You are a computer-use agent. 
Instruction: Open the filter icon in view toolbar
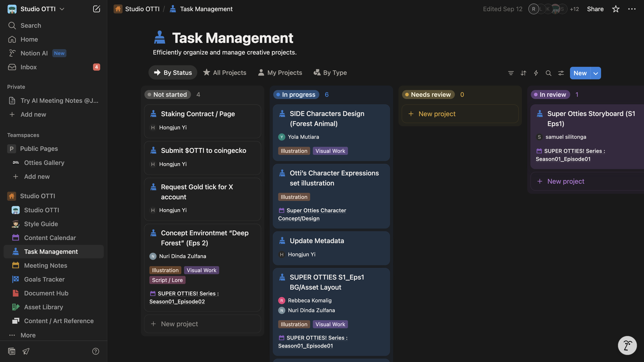(x=511, y=73)
